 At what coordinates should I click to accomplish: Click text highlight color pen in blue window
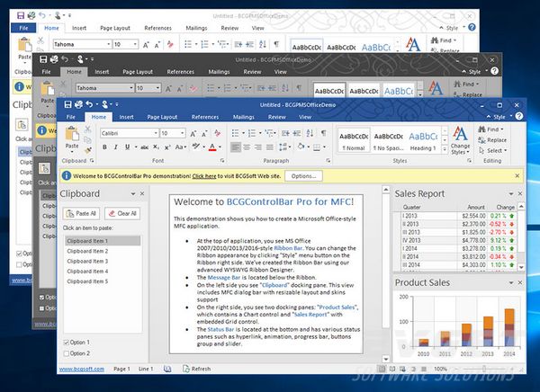pyautogui.click(x=196, y=147)
